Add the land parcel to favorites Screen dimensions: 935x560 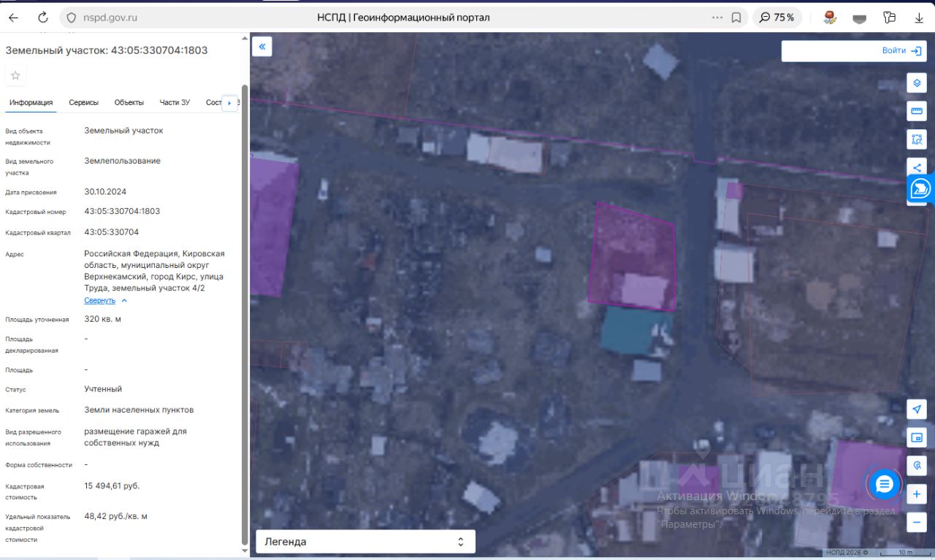15,75
